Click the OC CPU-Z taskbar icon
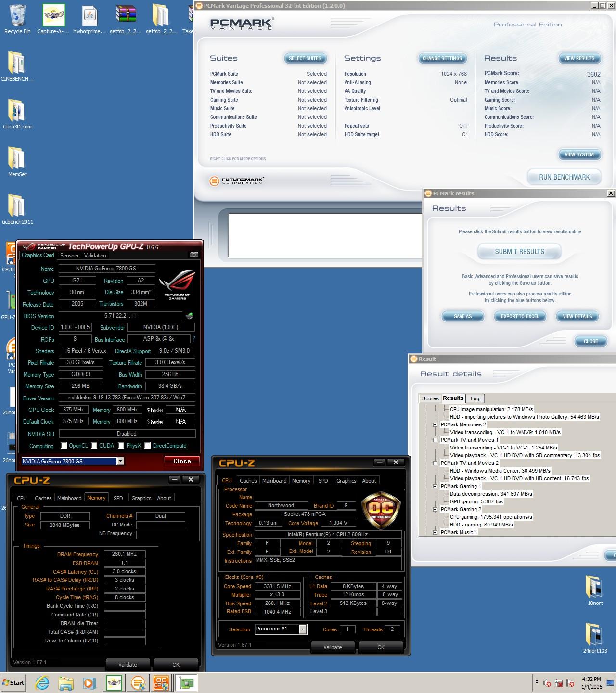The width and height of the screenshot is (616, 693). click(x=161, y=682)
